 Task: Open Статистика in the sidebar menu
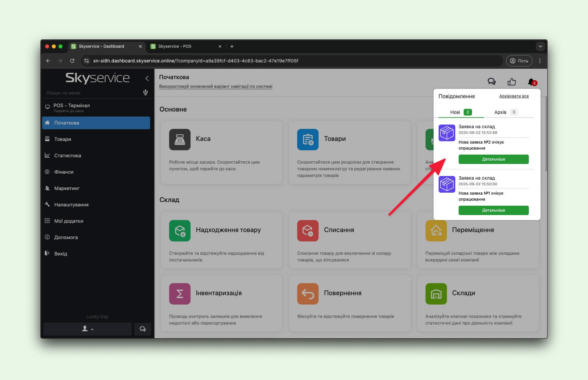click(68, 156)
